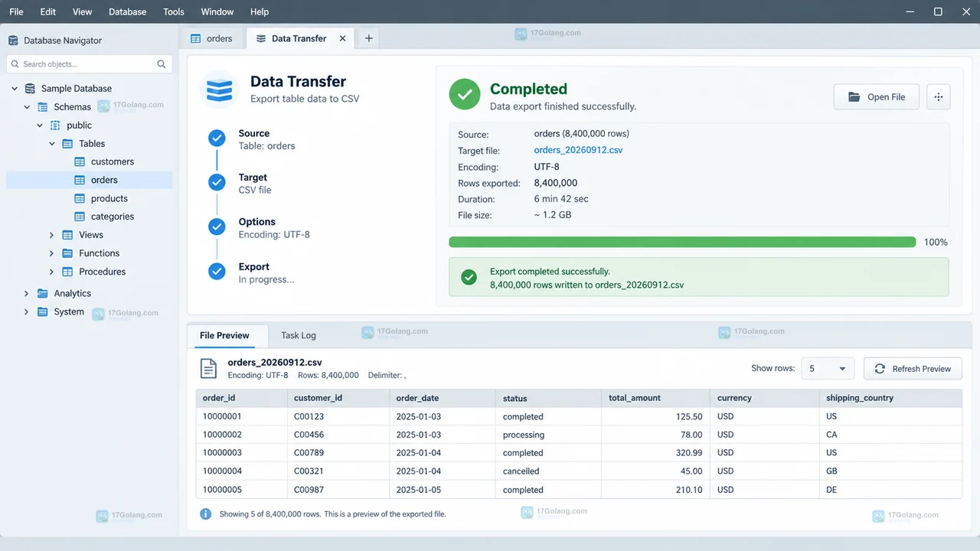
Task: Click the Tables folder icon
Action: point(67,144)
